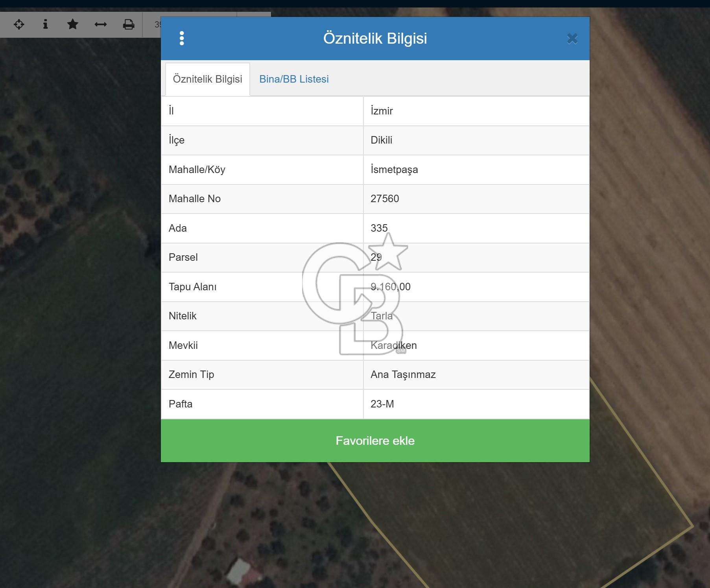Image resolution: width=710 pixels, height=588 pixels.
Task: Click the Dikili value in İlçe row
Action: 381,140
